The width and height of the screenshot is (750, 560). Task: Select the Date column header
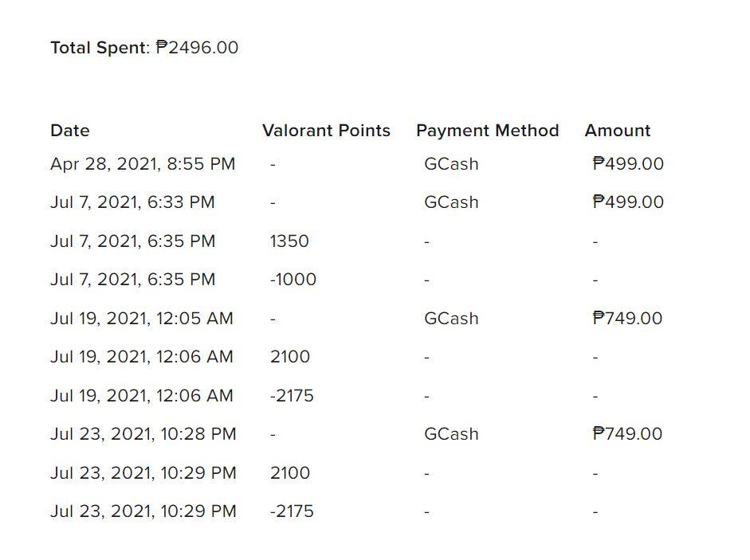point(70,131)
